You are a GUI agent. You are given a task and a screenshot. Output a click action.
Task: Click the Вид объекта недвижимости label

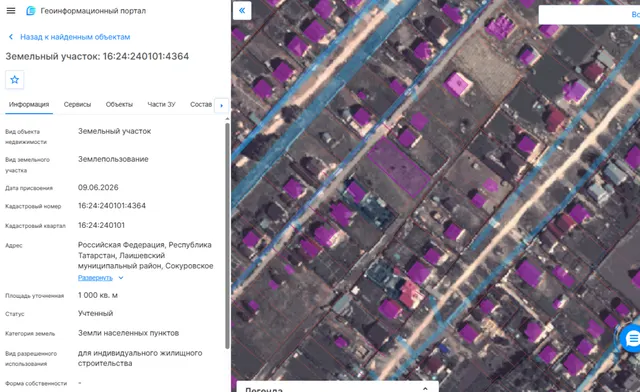(x=26, y=137)
